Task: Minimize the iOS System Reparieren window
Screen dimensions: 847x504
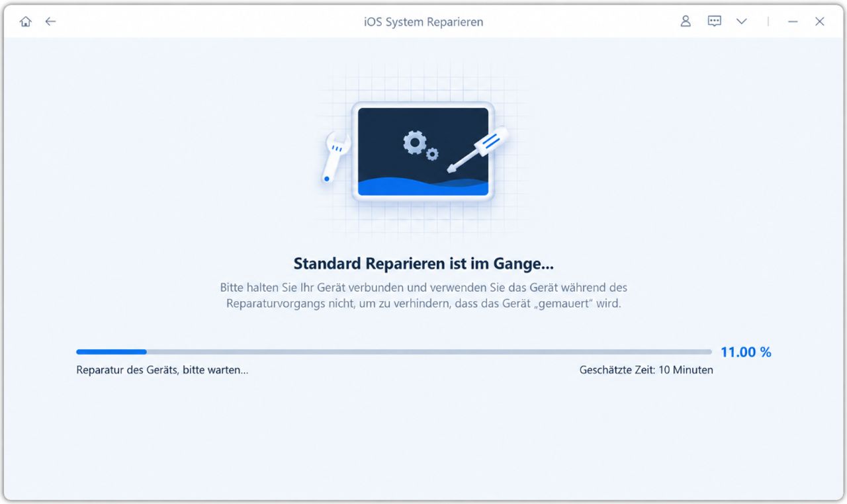Action: point(793,22)
